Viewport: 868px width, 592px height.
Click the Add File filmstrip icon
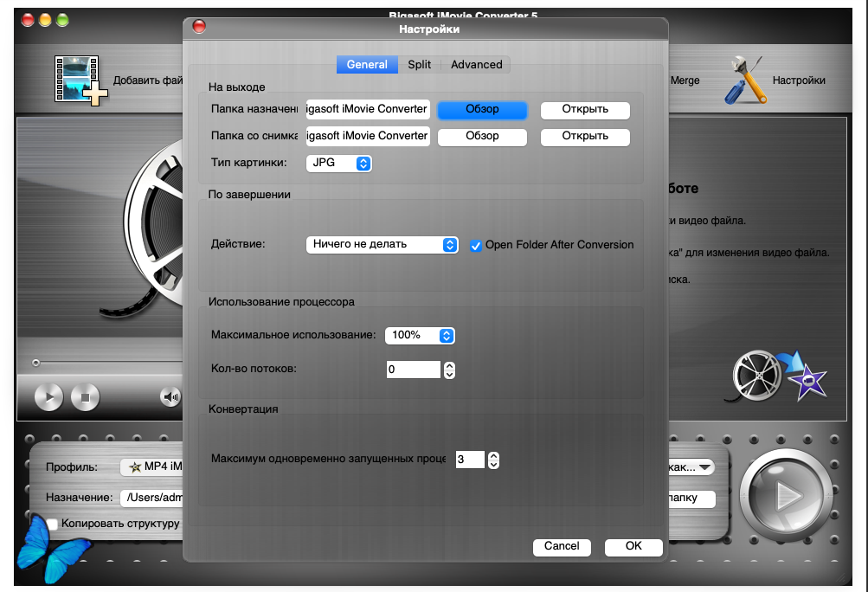tap(80, 80)
